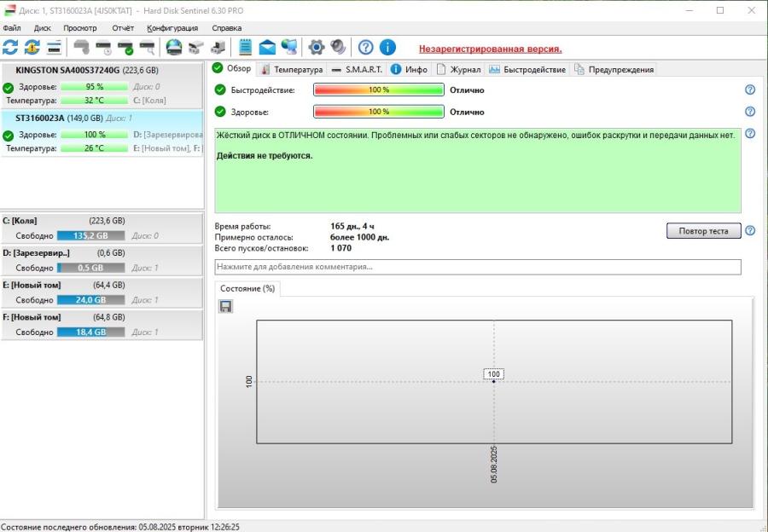768x532 pixels.
Task: Open the Конфигурация menu
Action: pyautogui.click(x=172, y=28)
